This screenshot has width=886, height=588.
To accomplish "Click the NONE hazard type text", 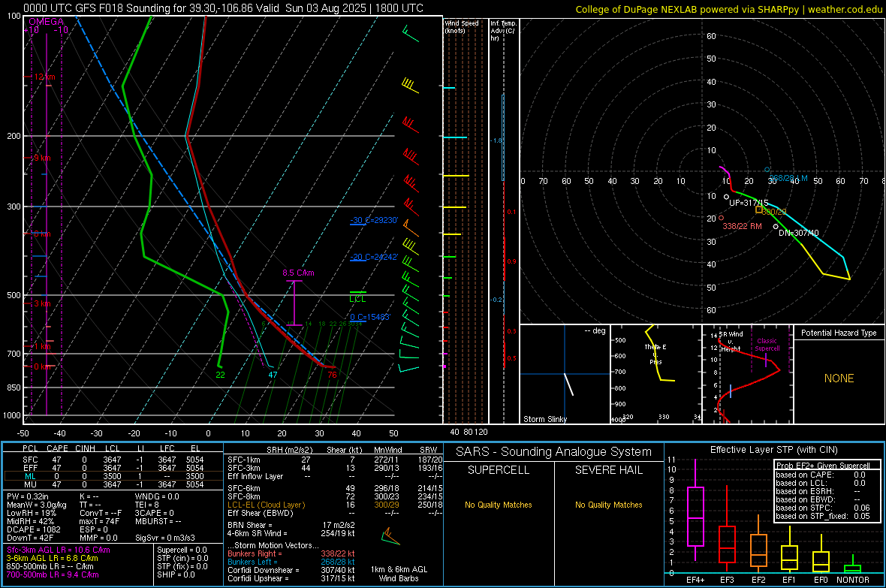I will [839, 378].
